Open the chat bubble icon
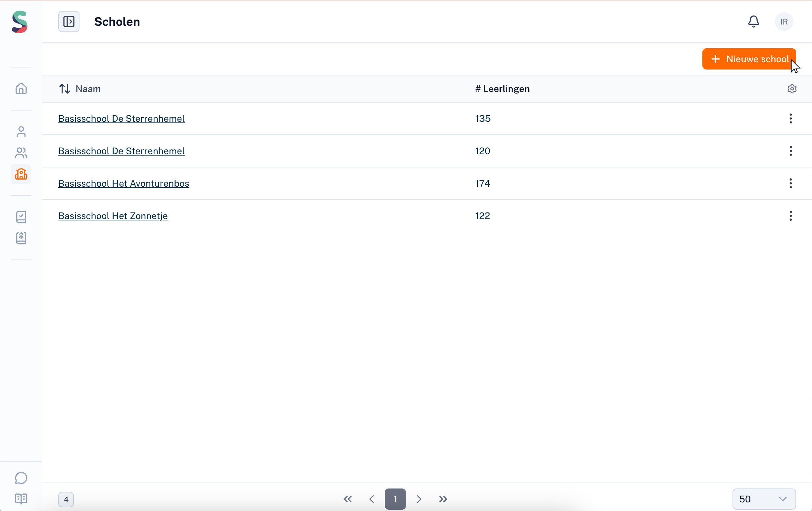 point(21,478)
